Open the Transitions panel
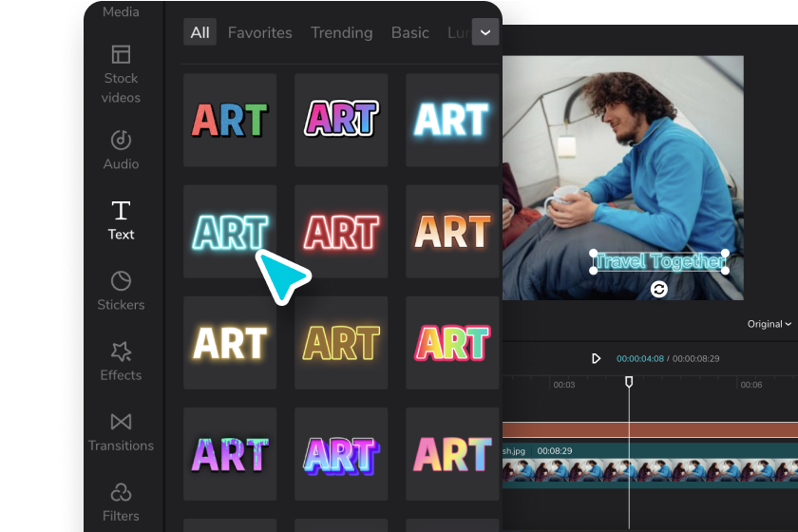This screenshot has width=798, height=532. (121, 431)
